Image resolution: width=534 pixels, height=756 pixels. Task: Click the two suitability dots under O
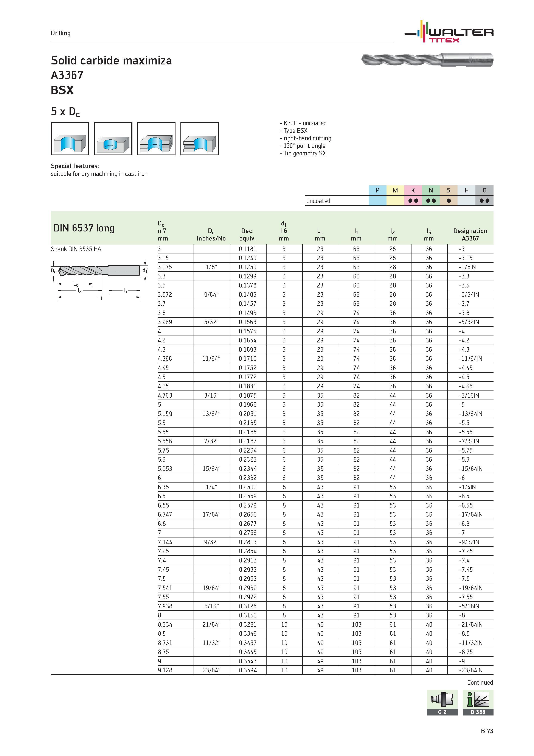pyautogui.click(x=484, y=201)
